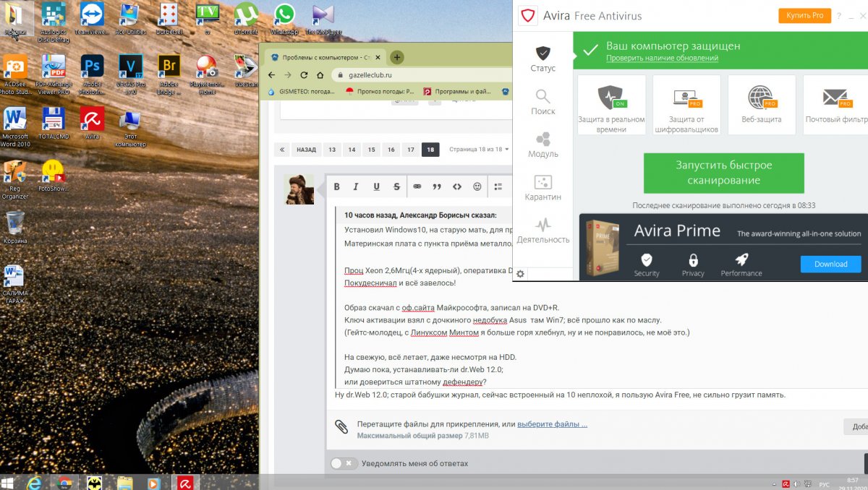Screen dimensions: 868x490
Task: Toggle strikethrough formatting in editor
Action: pyautogui.click(x=396, y=186)
